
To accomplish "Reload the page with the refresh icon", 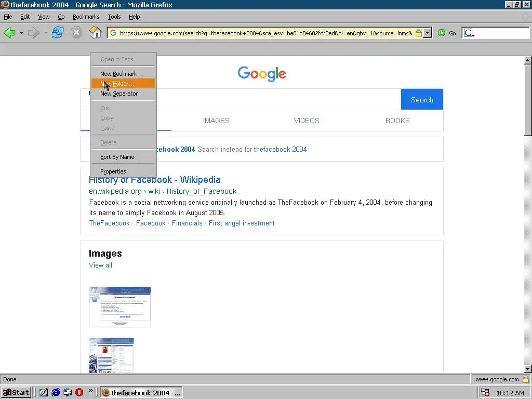I will [57, 33].
